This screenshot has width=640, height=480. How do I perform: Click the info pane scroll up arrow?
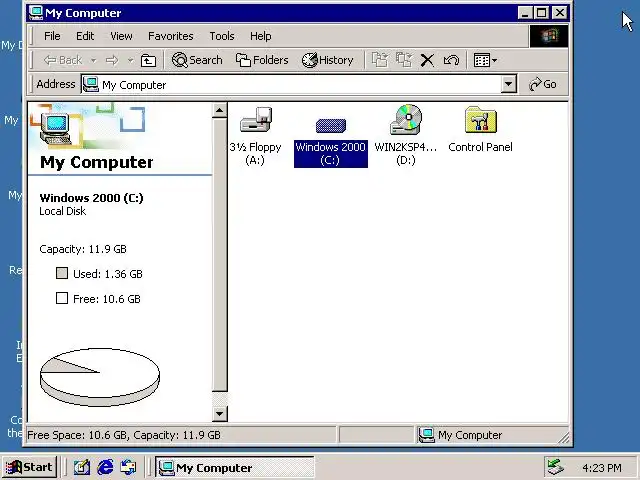tap(220, 110)
